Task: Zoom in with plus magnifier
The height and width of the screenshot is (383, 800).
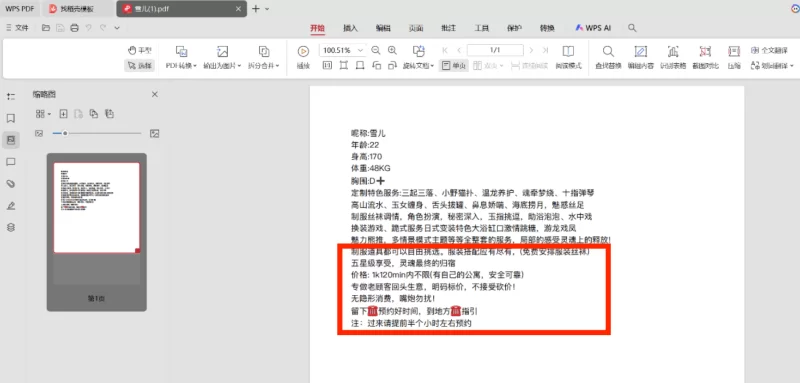Action: tap(392, 50)
